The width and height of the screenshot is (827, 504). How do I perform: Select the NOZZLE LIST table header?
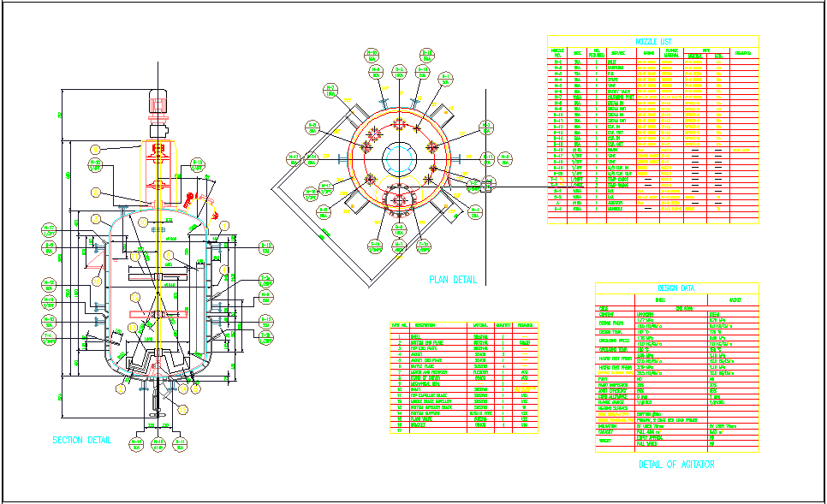pos(653,41)
